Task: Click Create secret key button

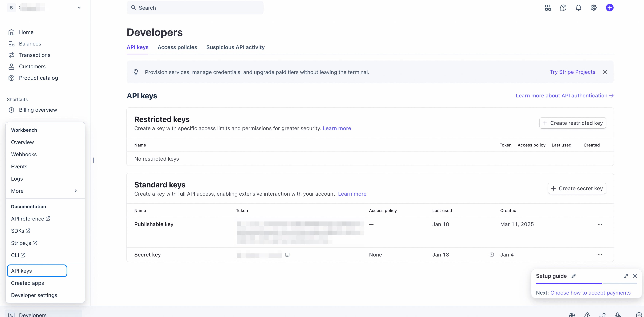Action: click(577, 188)
